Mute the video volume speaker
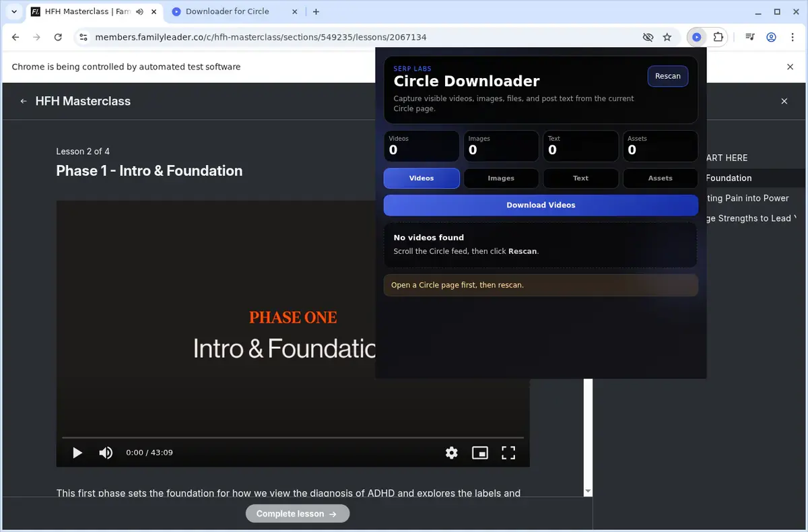 click(106, 453)
